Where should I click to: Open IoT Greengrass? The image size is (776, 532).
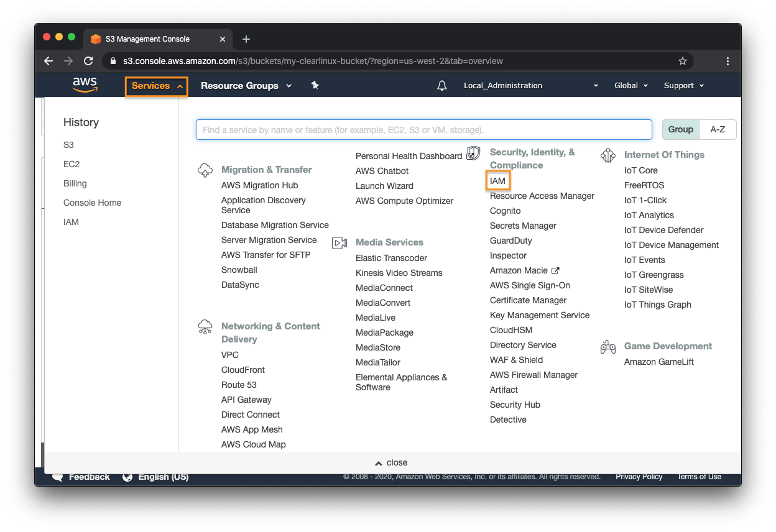(x=654, y=275)
